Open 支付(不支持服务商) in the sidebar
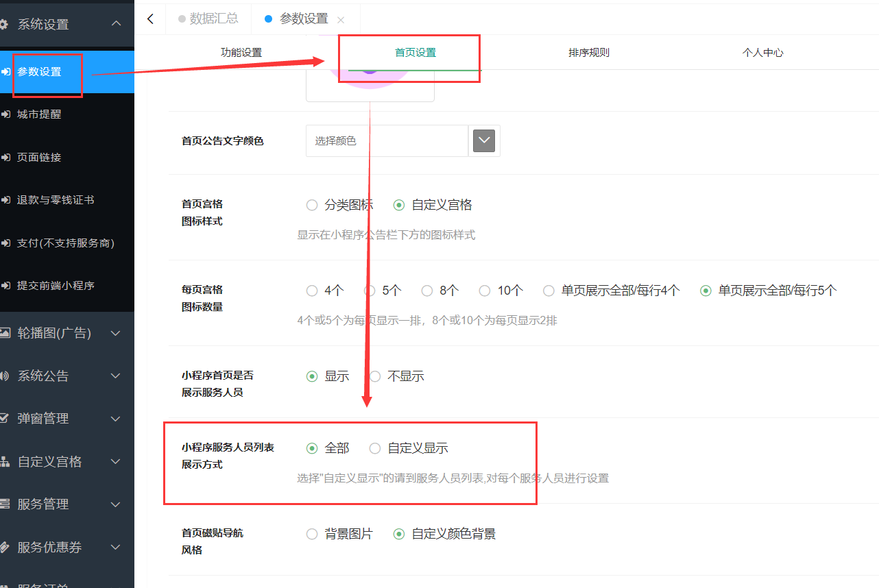The height and width of the screenshot is (588, 879). pos(66,243)
